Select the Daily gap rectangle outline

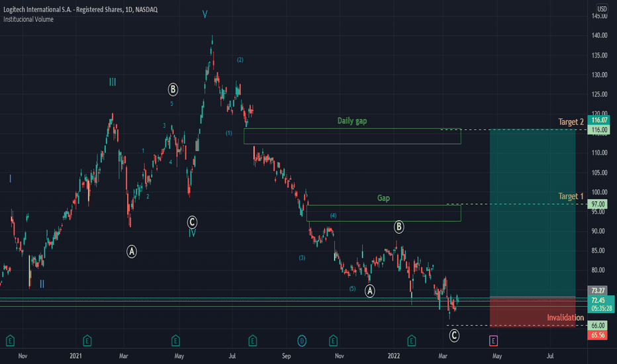[352, 136]
